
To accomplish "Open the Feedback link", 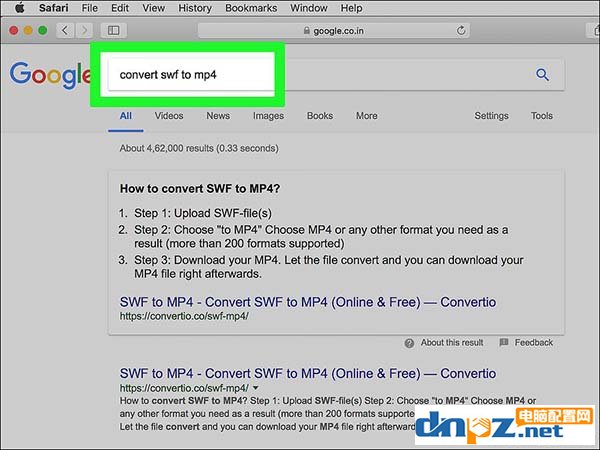I will click(534, 342).
